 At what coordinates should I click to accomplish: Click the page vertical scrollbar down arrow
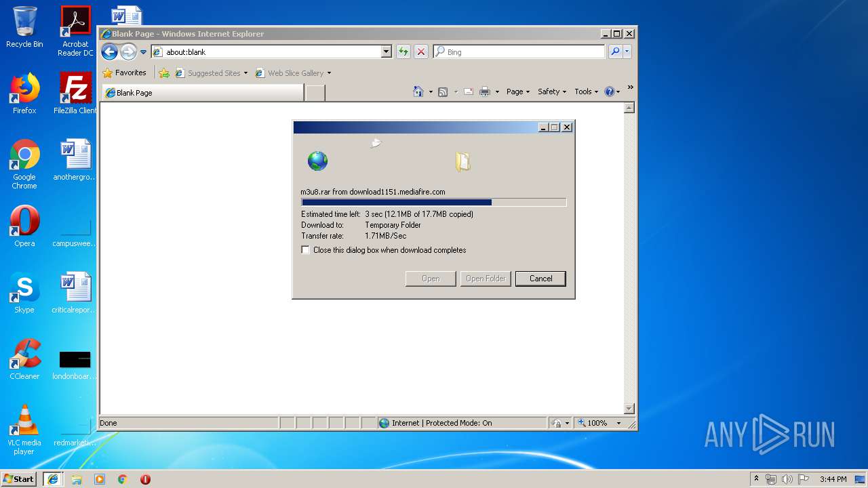coord(629,408)
